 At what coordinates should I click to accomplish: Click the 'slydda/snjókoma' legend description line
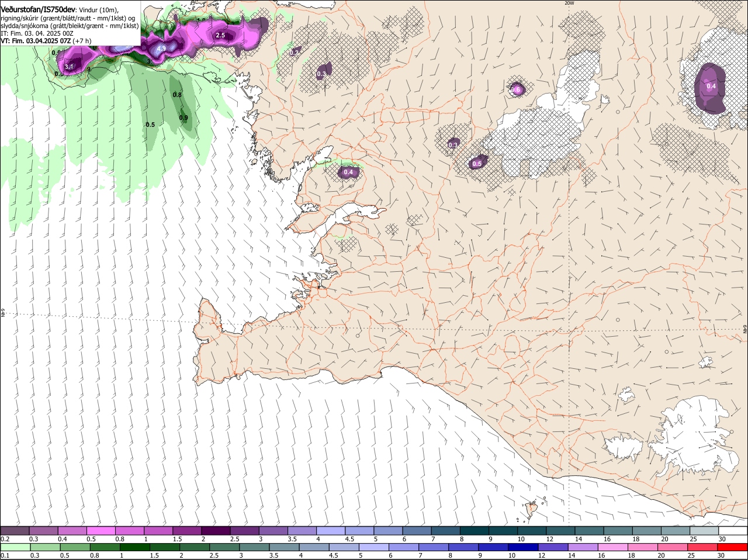(70, 26)
